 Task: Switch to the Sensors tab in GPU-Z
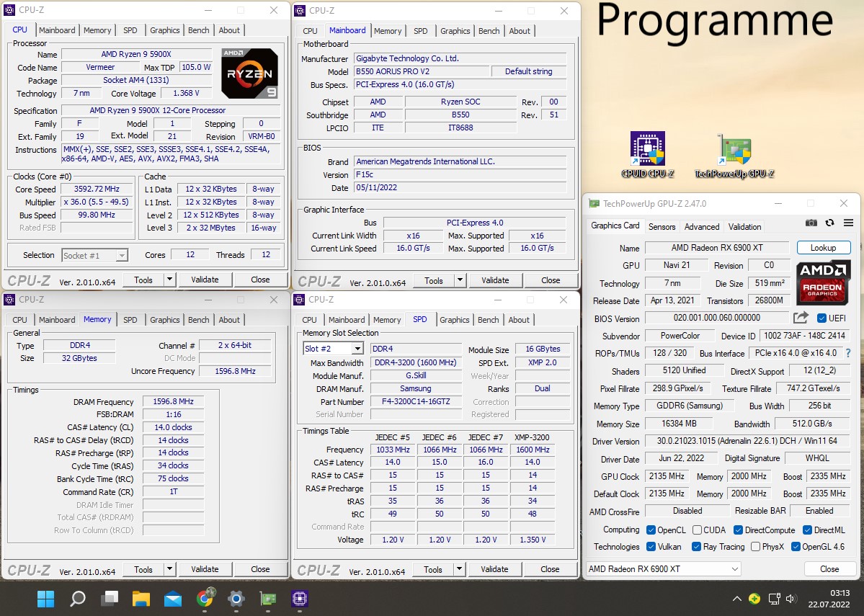(662, 226)
